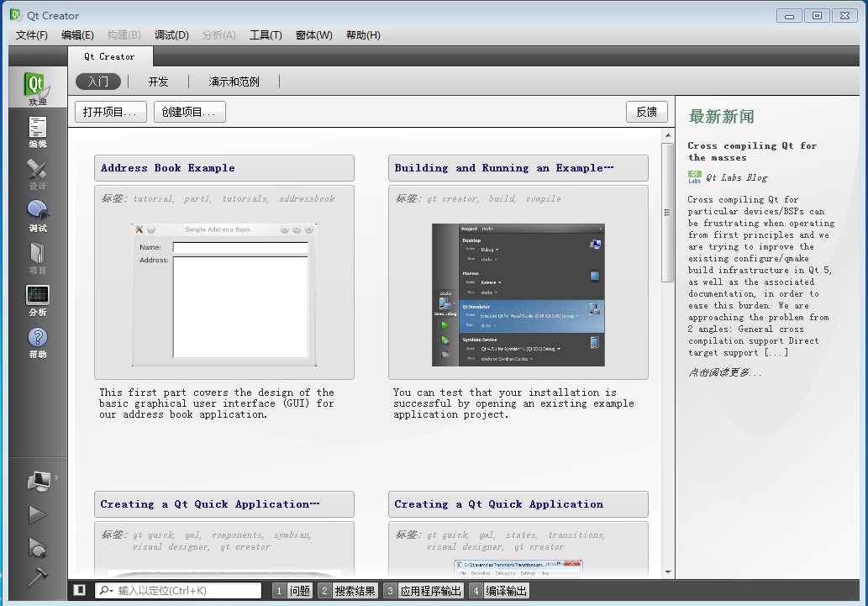The image size is (868, 606).
Task: Click the addressbook tag
Action: tap(307, 198)
